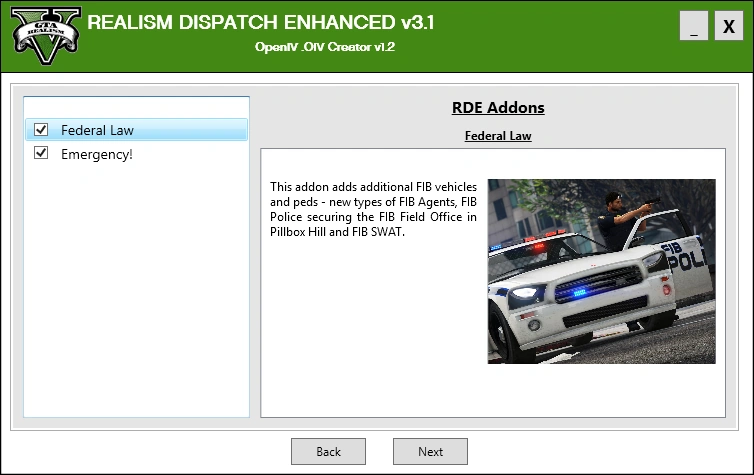This screenshot has height=475, width=754.
Task: Select the Emergency! list row
Action: 137,154
